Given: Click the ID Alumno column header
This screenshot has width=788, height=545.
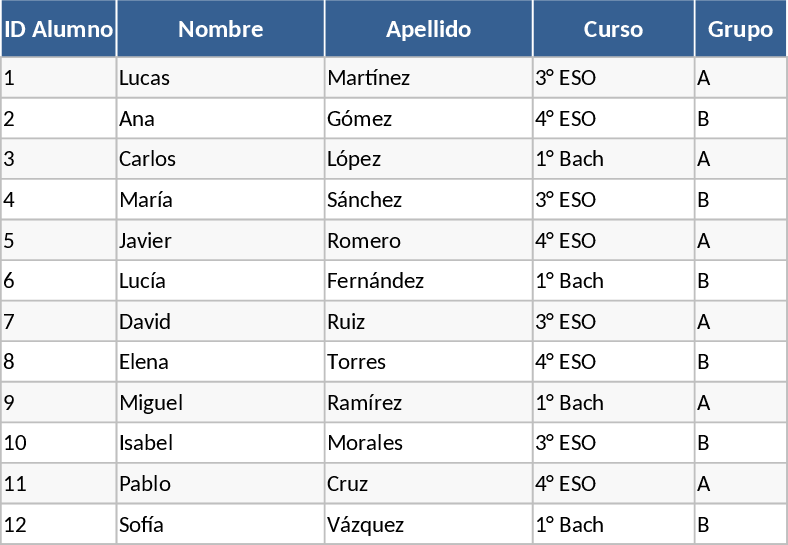Looking at the screenshot, I should click(58, 29).
